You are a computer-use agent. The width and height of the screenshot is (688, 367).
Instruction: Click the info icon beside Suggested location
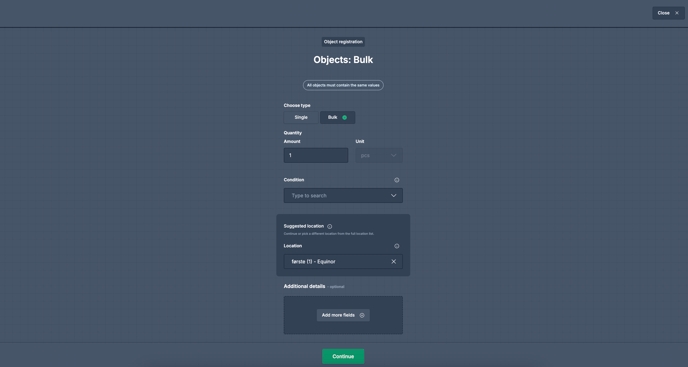(330, 227)
